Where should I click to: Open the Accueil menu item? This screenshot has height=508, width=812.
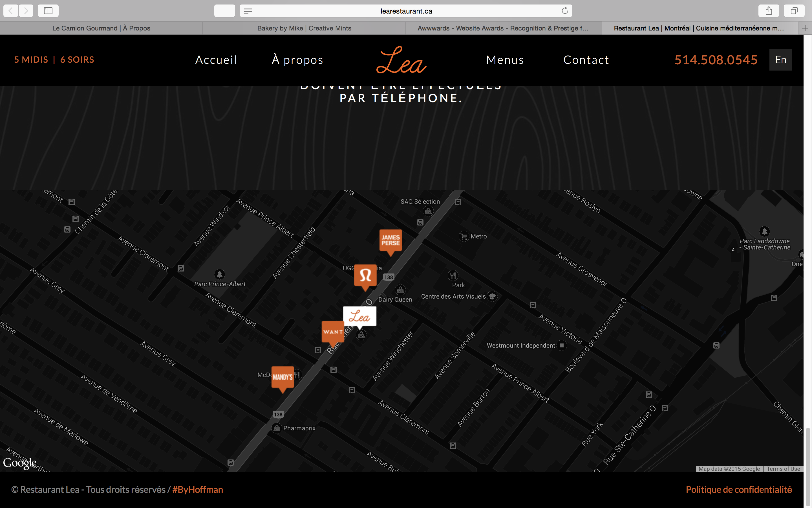pyautogui.click(x=217, y=60)
